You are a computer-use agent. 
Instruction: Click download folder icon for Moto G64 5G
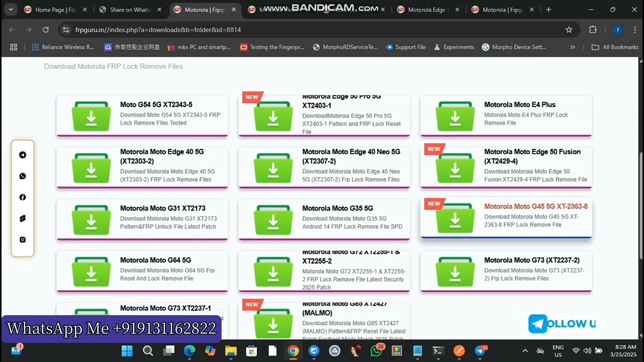tap(91, 272)
